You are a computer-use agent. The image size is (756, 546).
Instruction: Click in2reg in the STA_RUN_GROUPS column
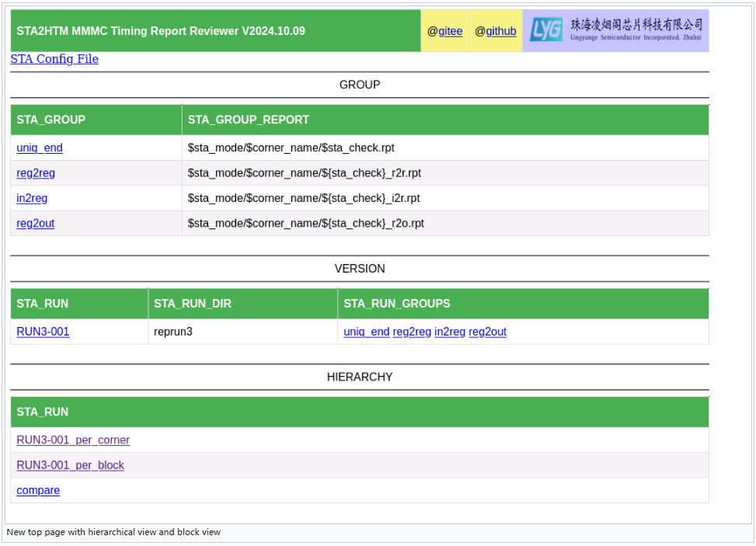point(450,332)
